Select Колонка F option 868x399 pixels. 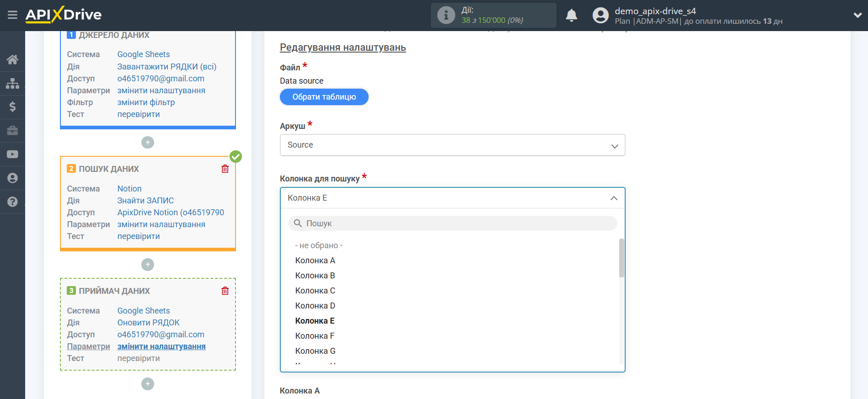315,336
